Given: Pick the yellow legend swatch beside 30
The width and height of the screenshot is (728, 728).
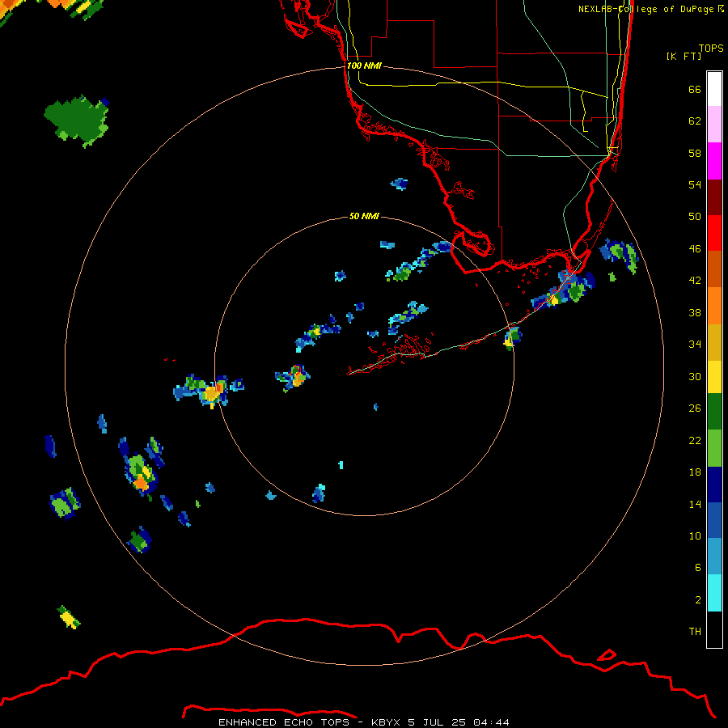Looking at the screenshot, I should click(x=714, y=377).
